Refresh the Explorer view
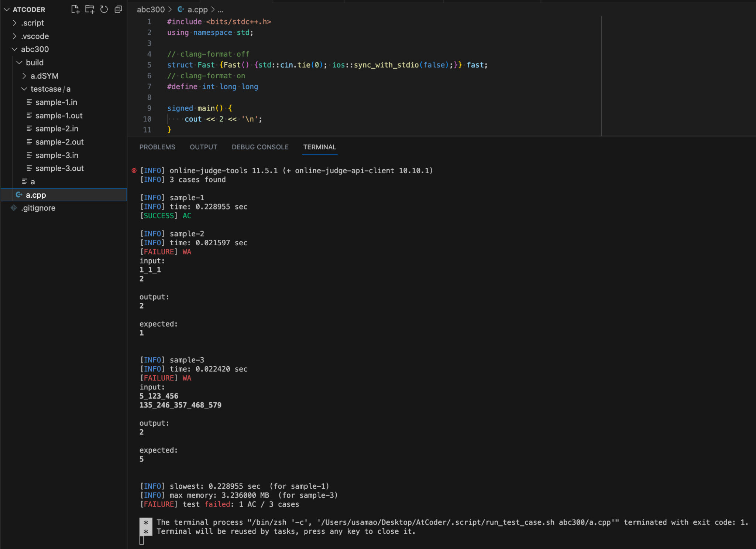Viewport: 756px width, 549px height. [104, 9]
